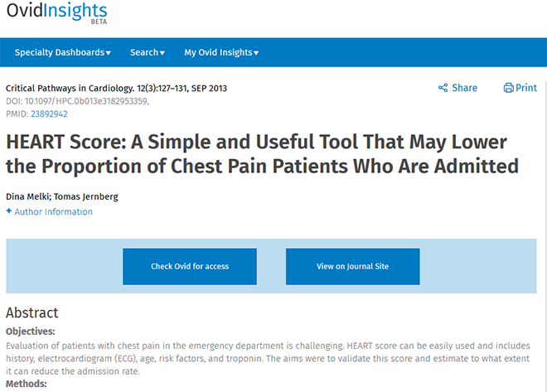This screenshot has width=547, height=392.
Task: Open the My Ovid Insights menu
Action: (x=221, y=52)
